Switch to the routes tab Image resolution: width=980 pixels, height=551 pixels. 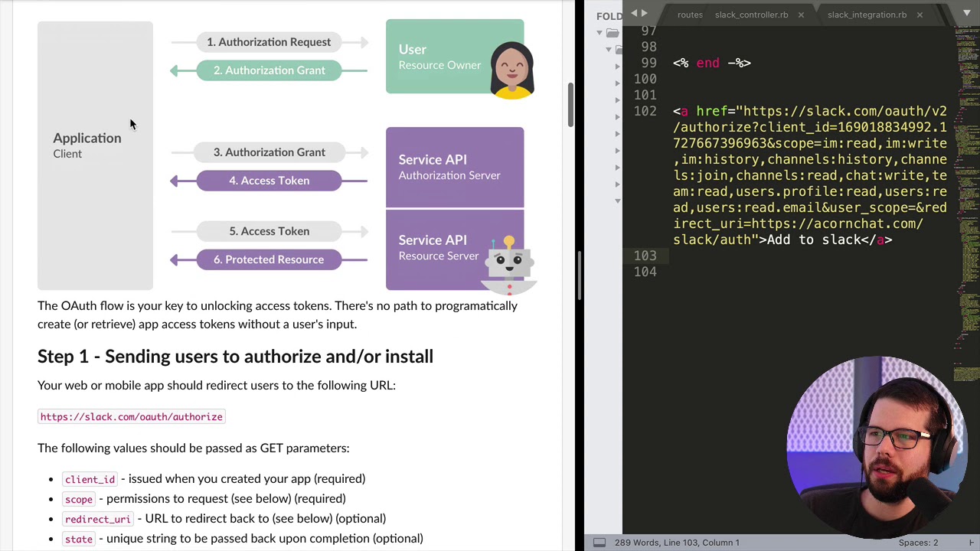tap(689, 15)
